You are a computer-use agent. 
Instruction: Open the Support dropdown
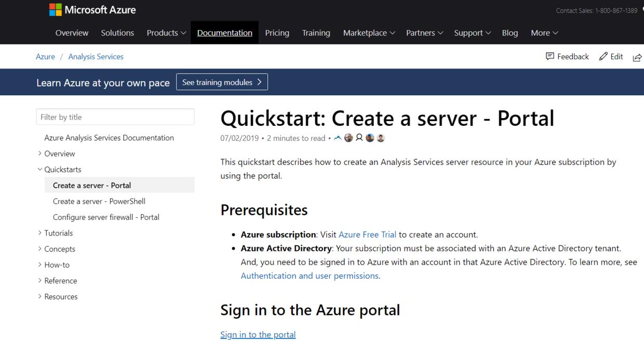[x=472, y=32]
